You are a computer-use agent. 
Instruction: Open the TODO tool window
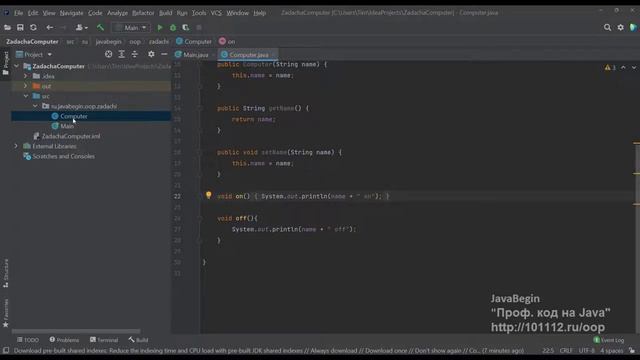coord(28,340)
